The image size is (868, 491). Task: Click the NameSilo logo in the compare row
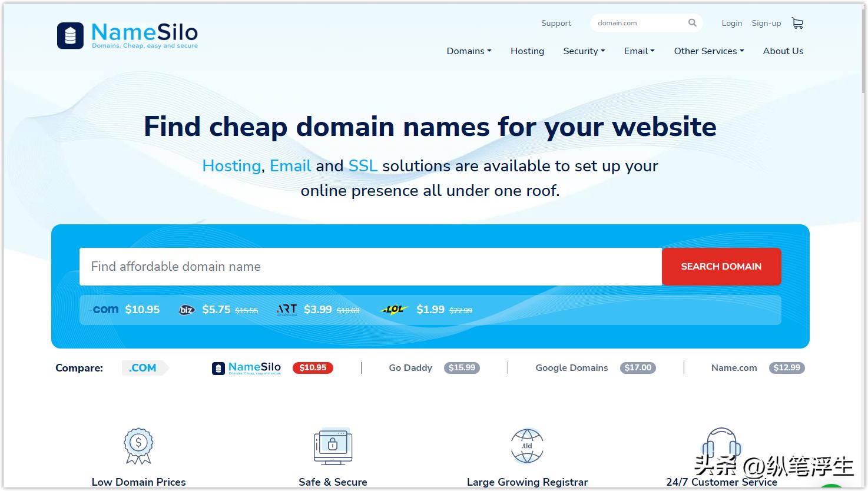click(246, 368)
